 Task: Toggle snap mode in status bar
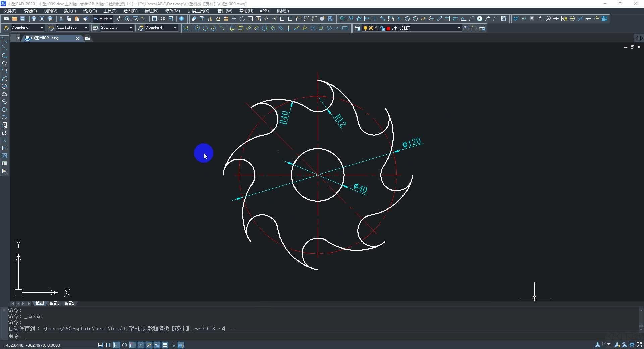pos(100,345)
